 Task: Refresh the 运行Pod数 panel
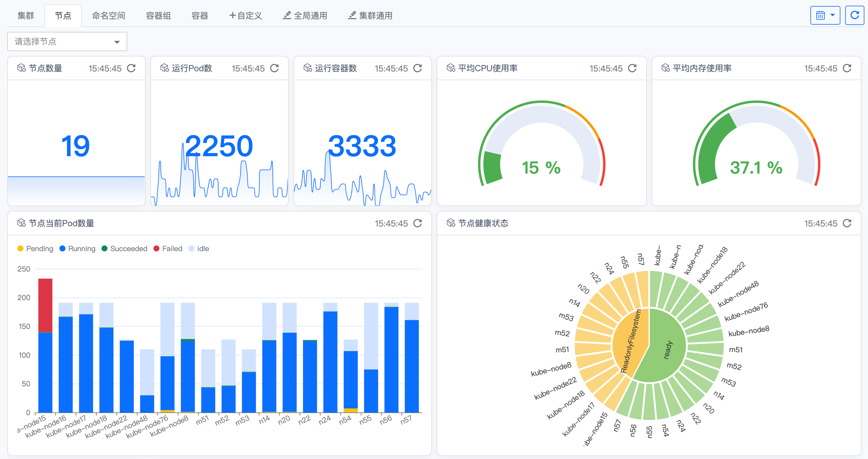point(274,68)
